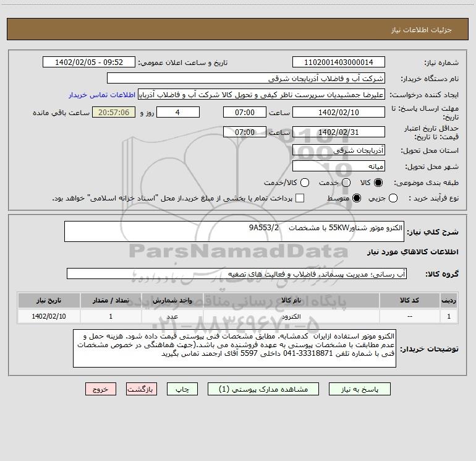Click the -- code cell in the goods table
This screenshot has width=476, height=461.
point(409,316)
